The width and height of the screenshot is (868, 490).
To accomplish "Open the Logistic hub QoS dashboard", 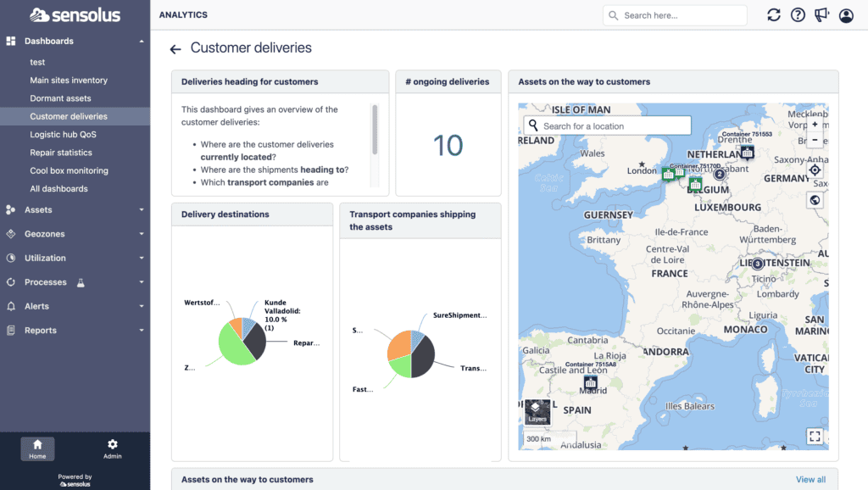I will (63, 135).
